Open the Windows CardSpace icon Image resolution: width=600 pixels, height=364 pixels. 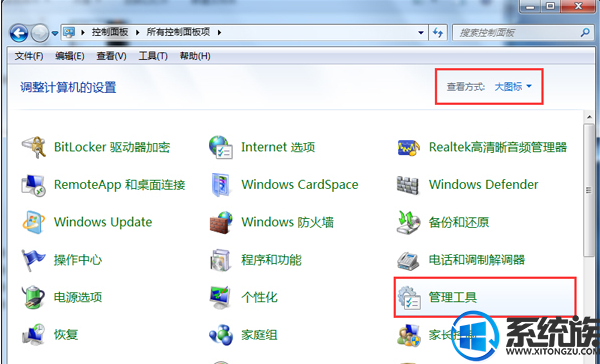point(220,185)
